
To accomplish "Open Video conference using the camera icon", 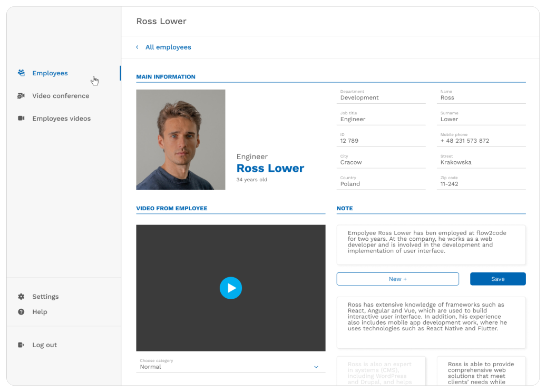I will click(21, 95).
